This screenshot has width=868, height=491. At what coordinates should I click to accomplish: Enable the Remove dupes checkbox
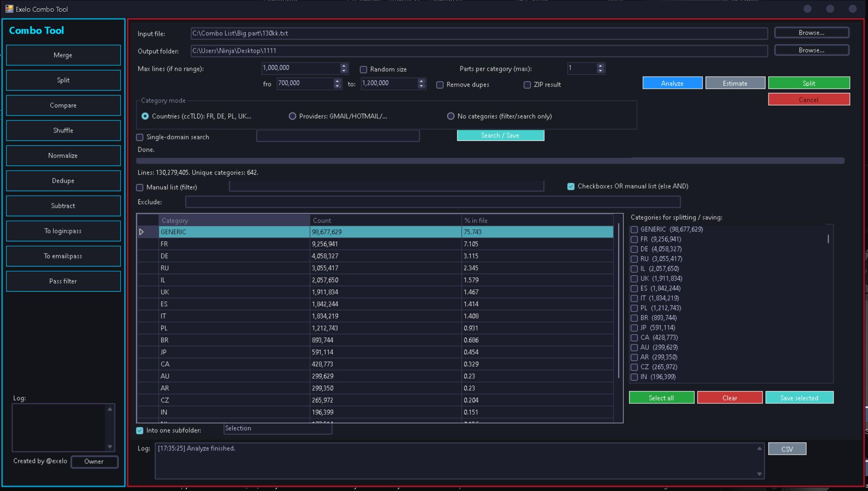440,85
